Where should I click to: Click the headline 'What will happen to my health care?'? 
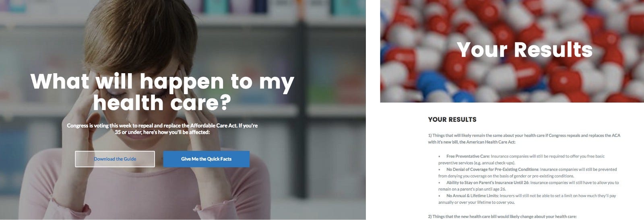tap(162, 92)
